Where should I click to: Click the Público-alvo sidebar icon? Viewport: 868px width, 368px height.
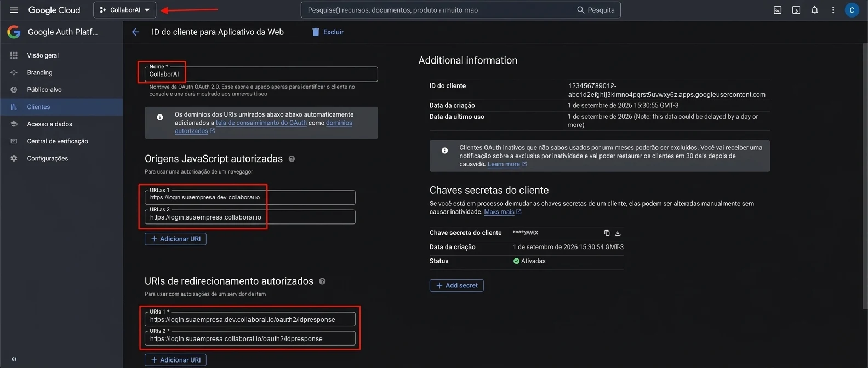(x=14, y=90)
